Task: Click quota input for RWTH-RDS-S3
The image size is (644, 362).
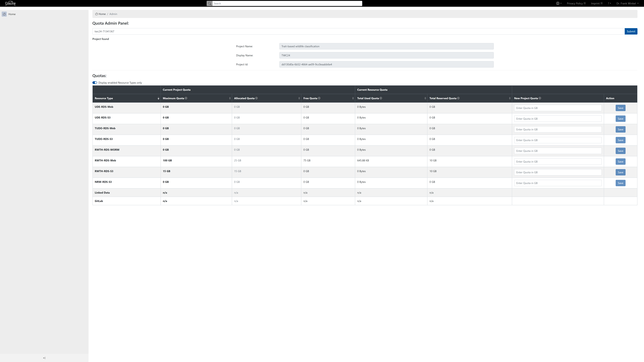Action: point(558,172)
